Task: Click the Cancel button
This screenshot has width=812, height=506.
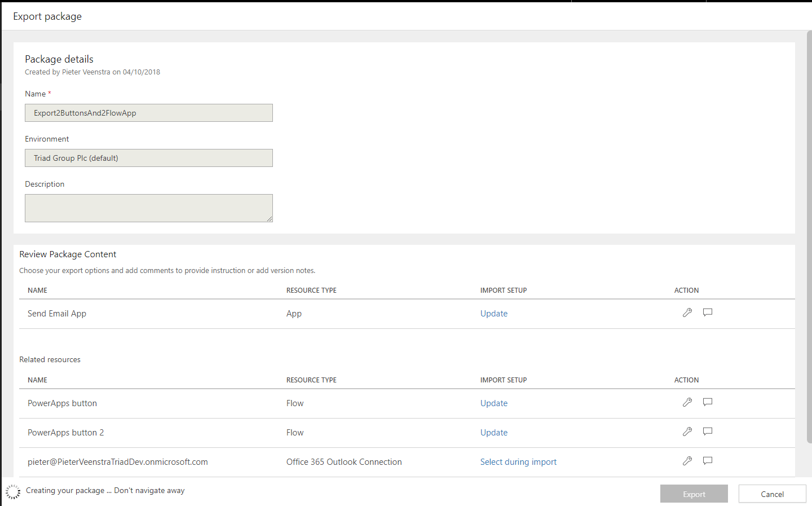Action: tap(773, 494)
